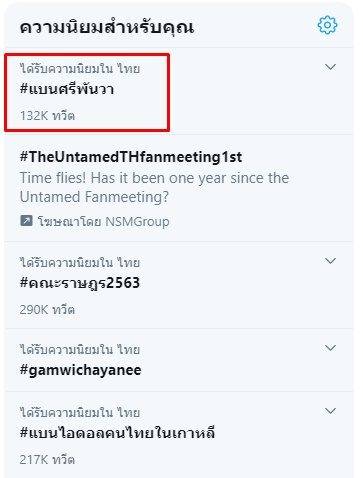
Task: Click ได้รับความนิยมใน ไทย above #แบนศรีพันวา
Action: tap(80, 68)
